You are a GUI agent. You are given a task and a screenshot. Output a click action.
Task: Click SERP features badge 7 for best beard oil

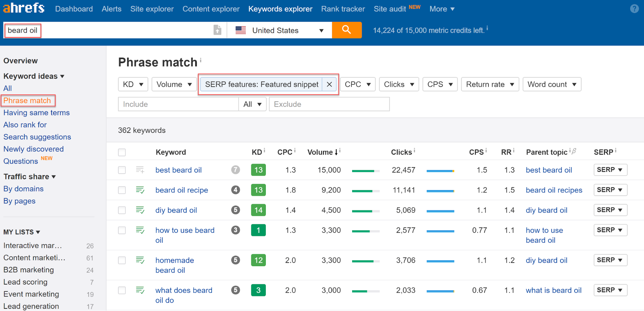click(x=235, y=170)
